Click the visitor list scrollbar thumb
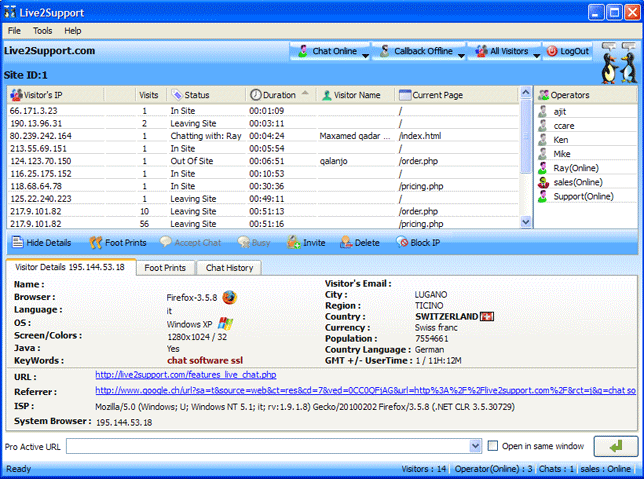The width and height of the screenshot is (644, 479). coord(526,136)
